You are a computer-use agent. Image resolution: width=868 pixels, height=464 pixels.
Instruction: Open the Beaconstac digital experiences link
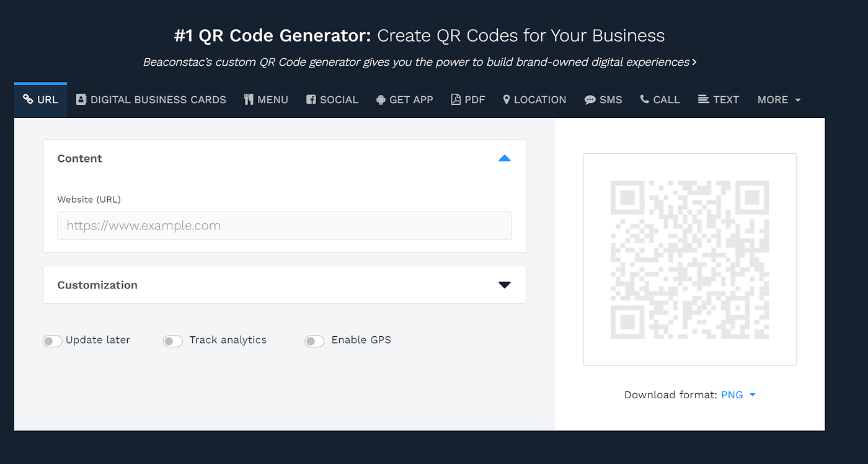tap(419, 62)
